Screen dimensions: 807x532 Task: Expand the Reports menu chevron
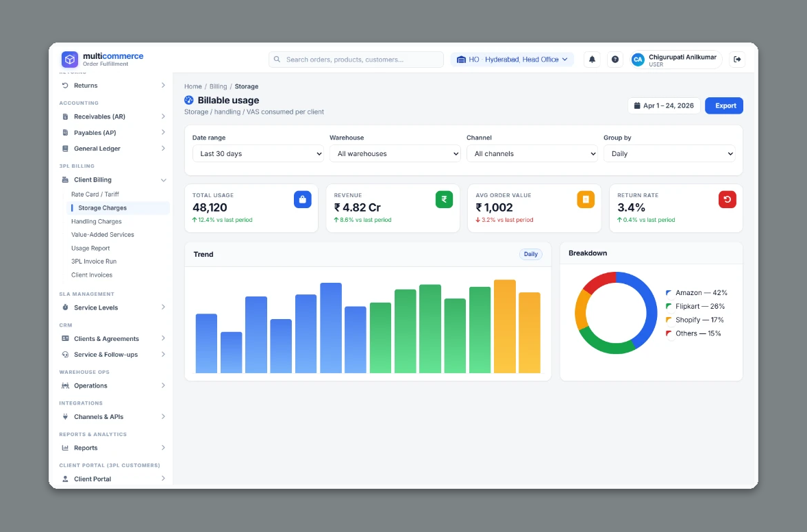tap(163, 448)
